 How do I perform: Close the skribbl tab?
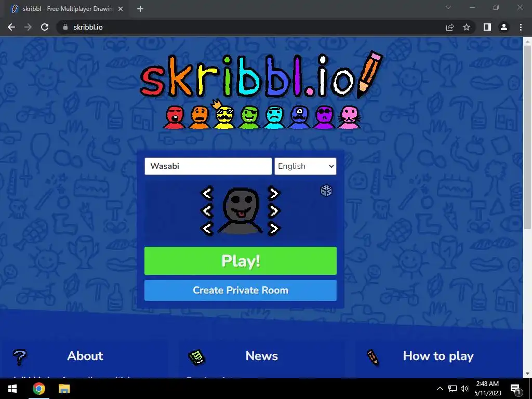(x=121, y=9)
